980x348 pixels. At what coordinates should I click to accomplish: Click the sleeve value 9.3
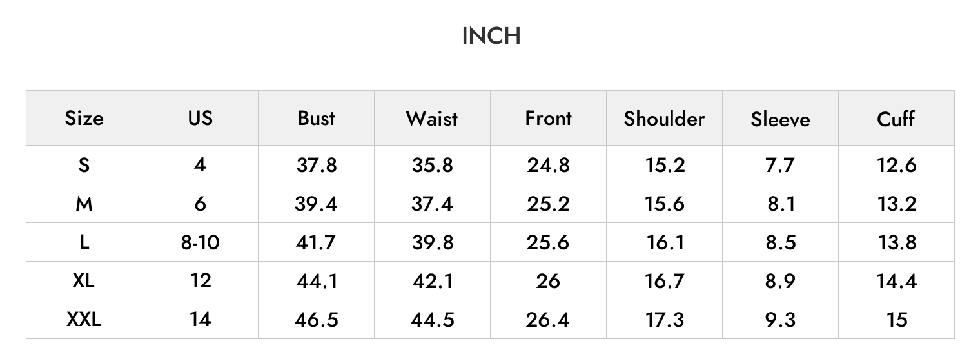tap(780, 320)
